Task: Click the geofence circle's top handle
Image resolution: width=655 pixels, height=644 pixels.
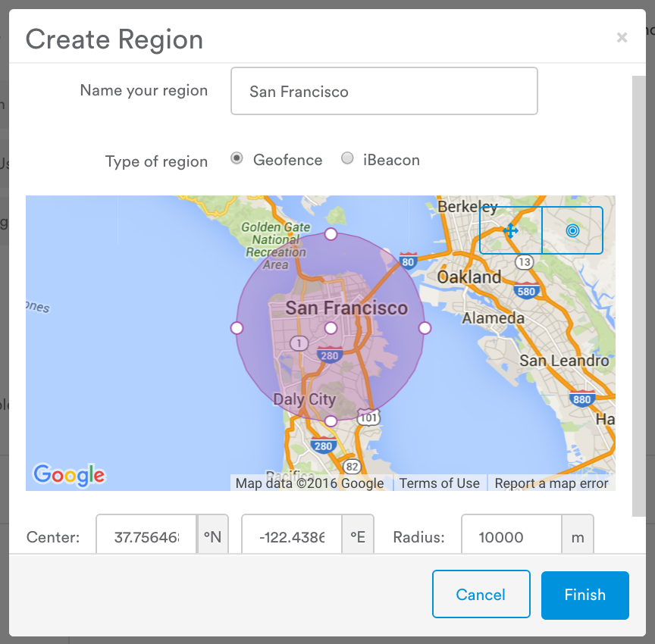Action: [331, 234]
